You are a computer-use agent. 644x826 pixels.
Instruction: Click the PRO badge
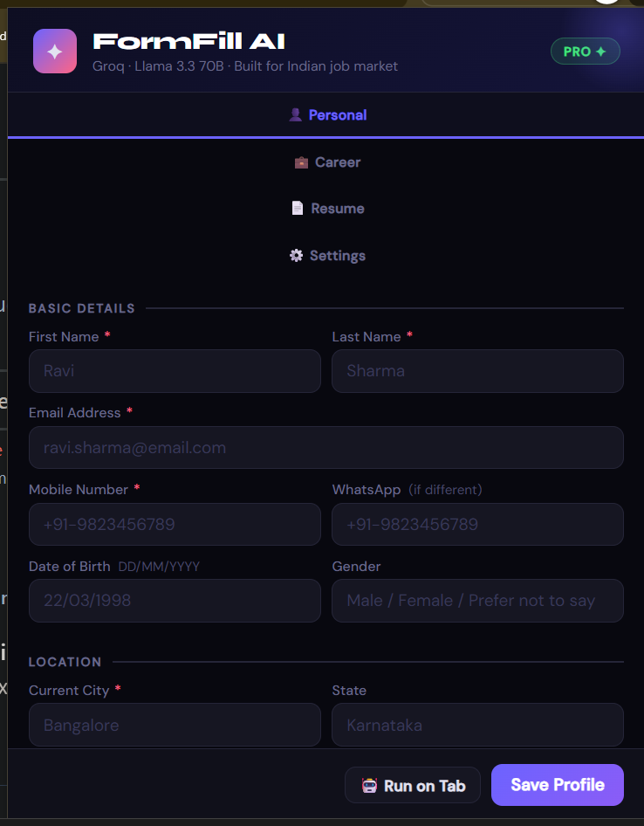tap(585, 52)
